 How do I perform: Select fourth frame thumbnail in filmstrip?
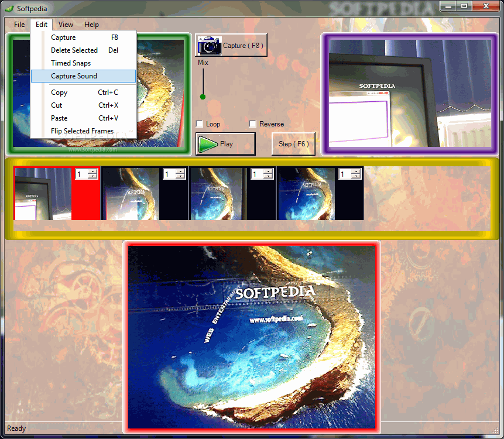[x=306, y=194]
